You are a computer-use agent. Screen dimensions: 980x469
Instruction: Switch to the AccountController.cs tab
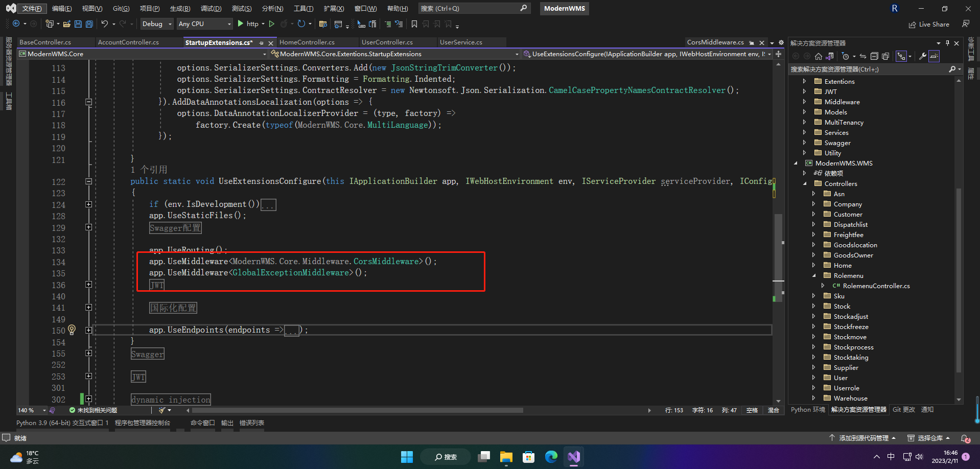click(128, 42)
